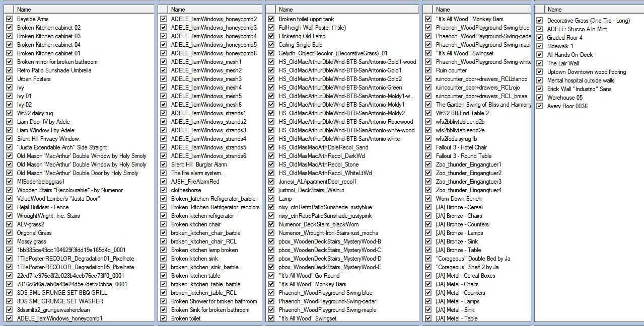Select Mental hospital outside walls
The image size is (644, 326).
click(x=581, y=80)
